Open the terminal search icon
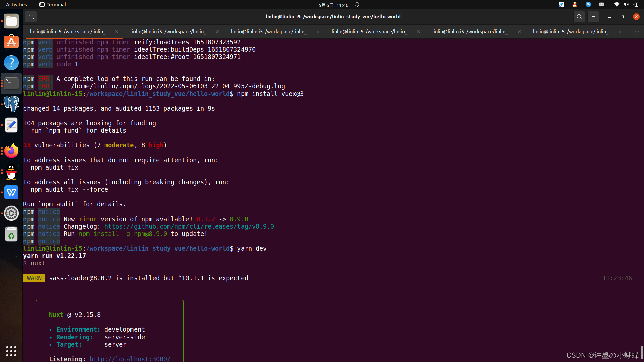The height and width of the screenshot is (362, 644). (579, 17)
